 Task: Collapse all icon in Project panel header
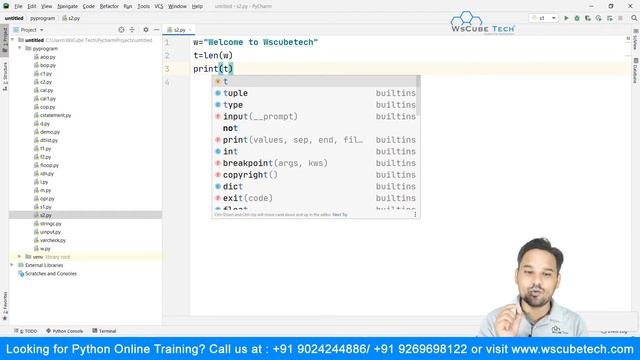click(x=132, y=30)
